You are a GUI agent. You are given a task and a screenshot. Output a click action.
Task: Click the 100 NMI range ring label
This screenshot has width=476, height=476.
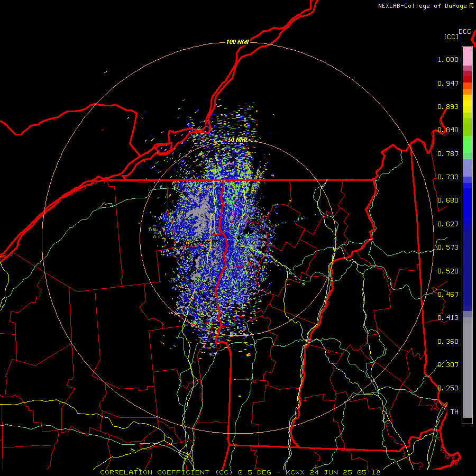pos(237,42)
